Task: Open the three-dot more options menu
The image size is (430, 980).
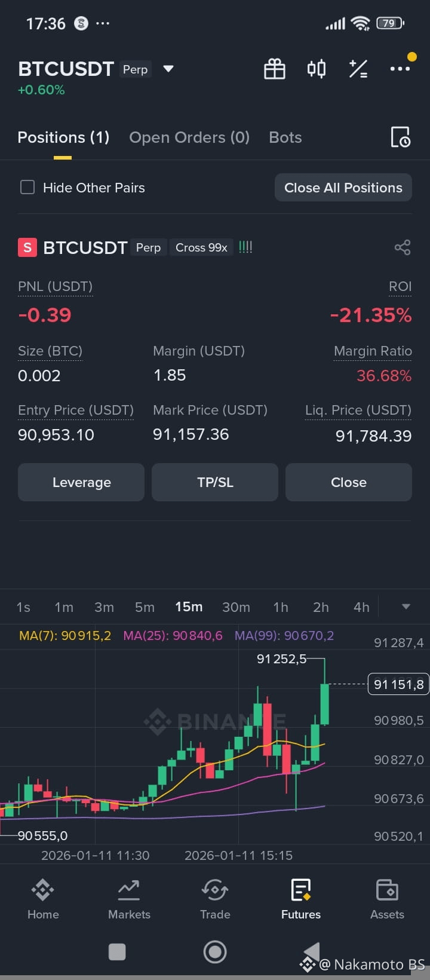Action: [x=400, y=69]
